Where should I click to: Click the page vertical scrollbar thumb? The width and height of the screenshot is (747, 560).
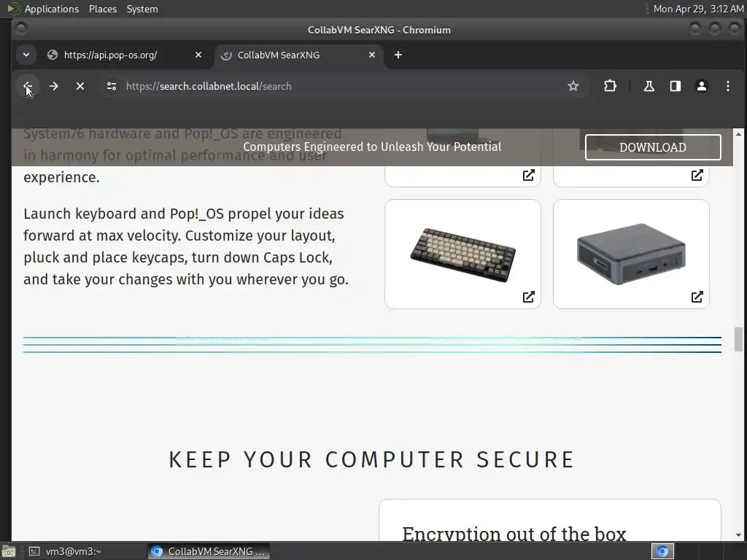click(x=738, y=339)
